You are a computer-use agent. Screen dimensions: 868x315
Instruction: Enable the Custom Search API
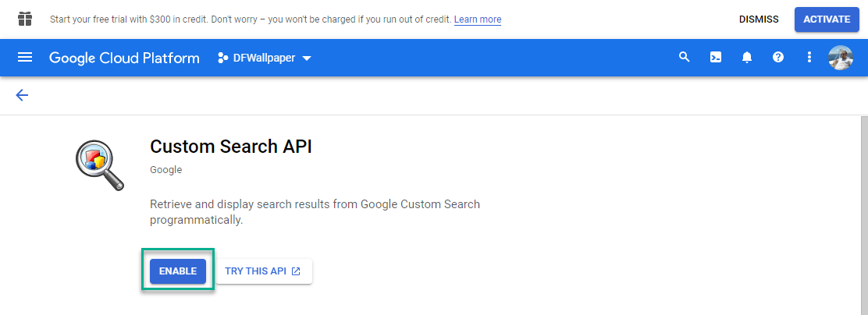(178, 271)
